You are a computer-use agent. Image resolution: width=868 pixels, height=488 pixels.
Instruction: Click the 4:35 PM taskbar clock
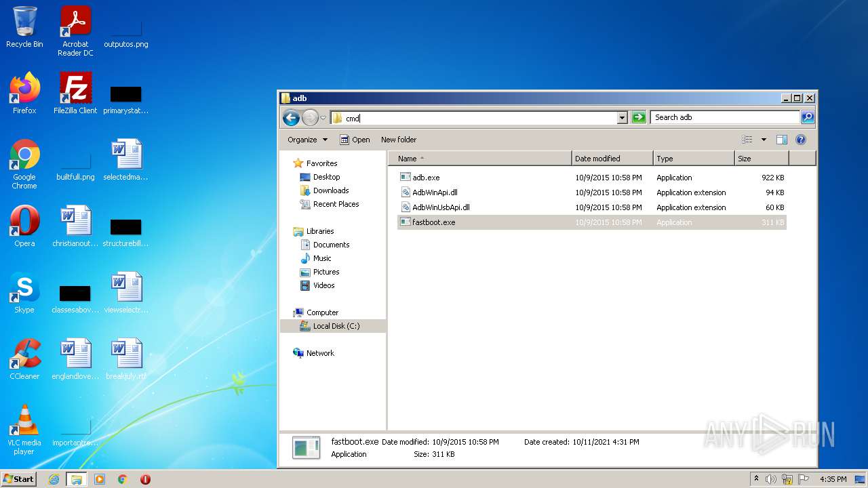point(833,479)
